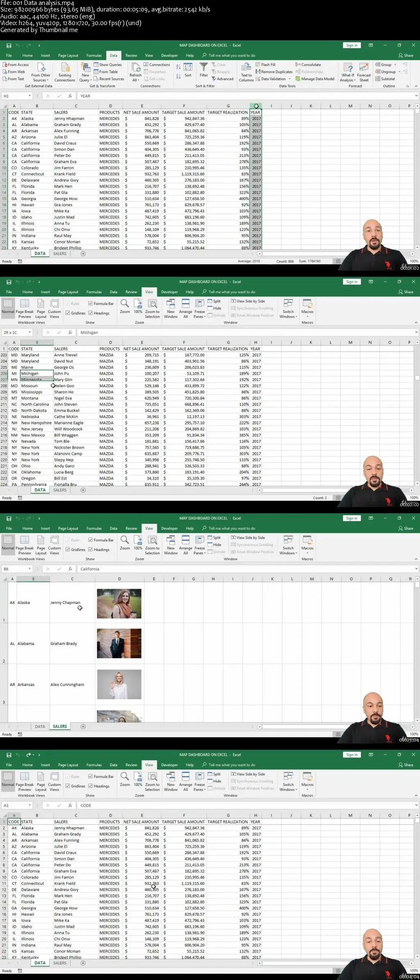This screenshot has width=420, height=980.
Task: Open Review tab in 00:01:02 frame
Action: 131,55
